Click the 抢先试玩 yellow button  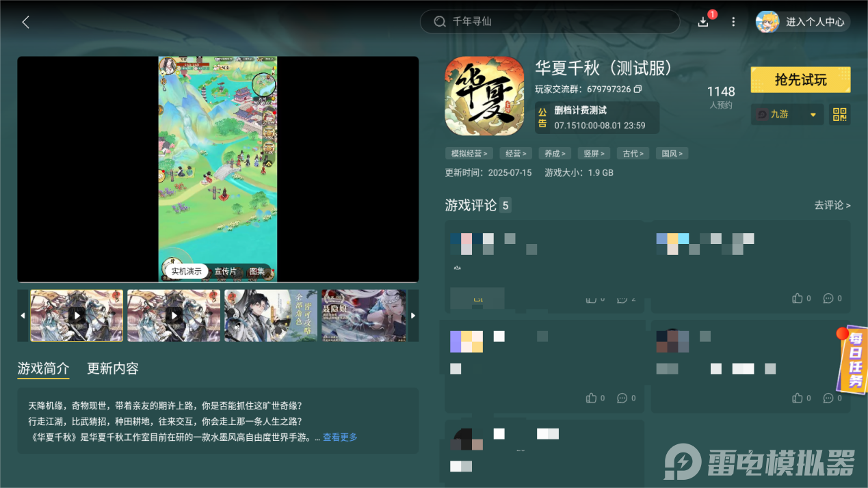[800, 79]
